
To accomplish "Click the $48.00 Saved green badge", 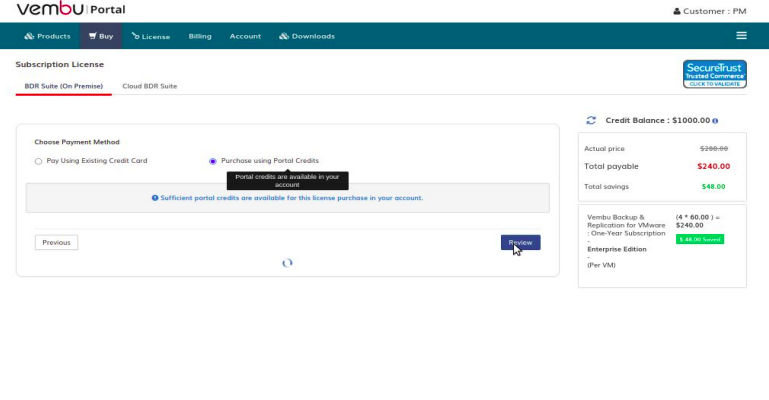I will [700, 239].
